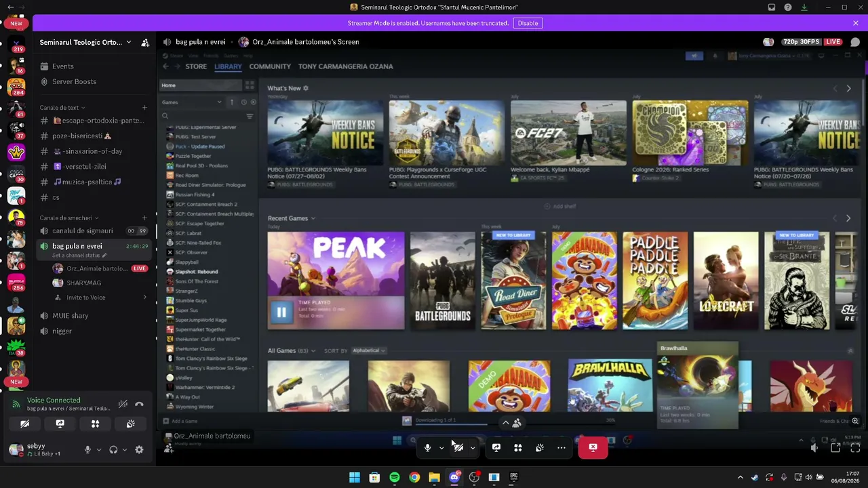Add a channel to Canale de smecheri
The image size is (868, 488).
[144, 218]
